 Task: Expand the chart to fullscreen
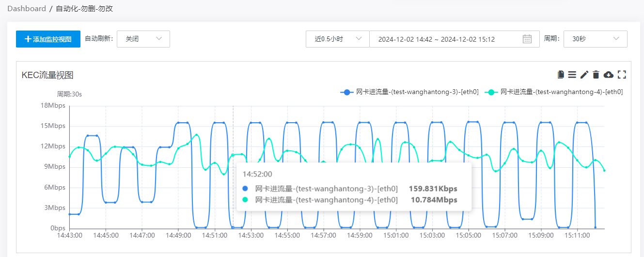click(622, 75)
